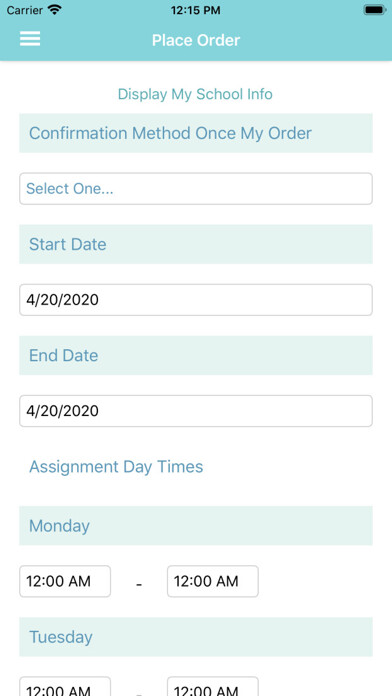Set Tuesday end time
This screenshot has width=392, height=696.
tap(213, 686)
